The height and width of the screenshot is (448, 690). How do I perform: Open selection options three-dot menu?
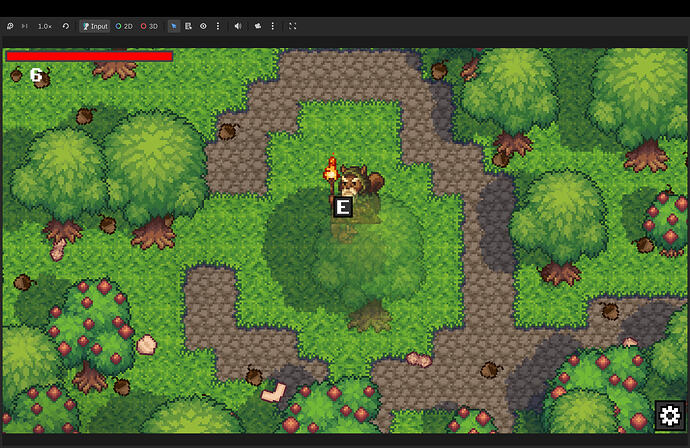click(x=218, y=26)
